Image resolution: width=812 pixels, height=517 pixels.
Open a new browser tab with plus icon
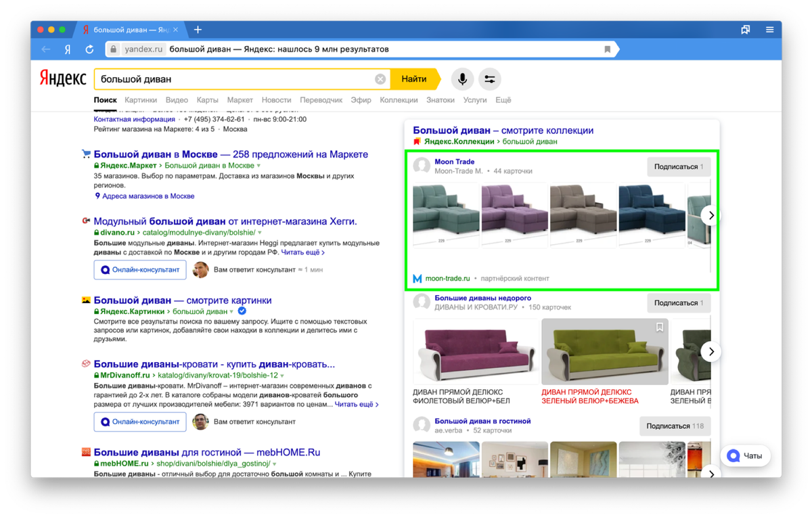coord(198,30)
